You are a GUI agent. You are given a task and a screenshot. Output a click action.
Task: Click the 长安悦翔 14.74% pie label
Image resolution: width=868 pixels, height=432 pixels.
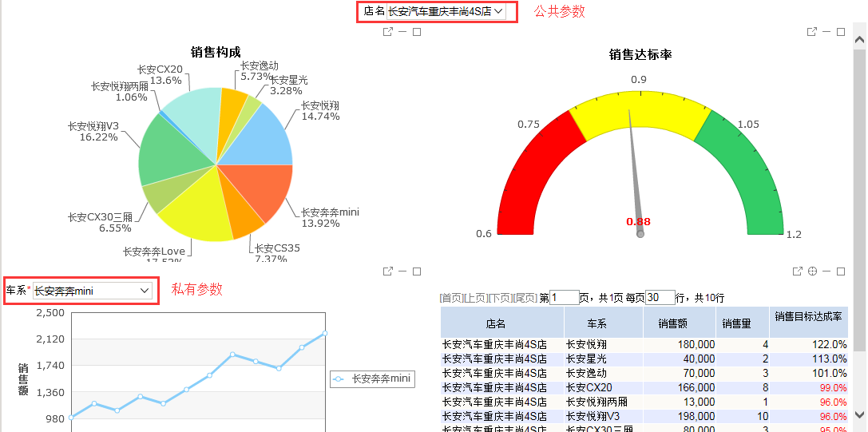[x=320, y=111]
